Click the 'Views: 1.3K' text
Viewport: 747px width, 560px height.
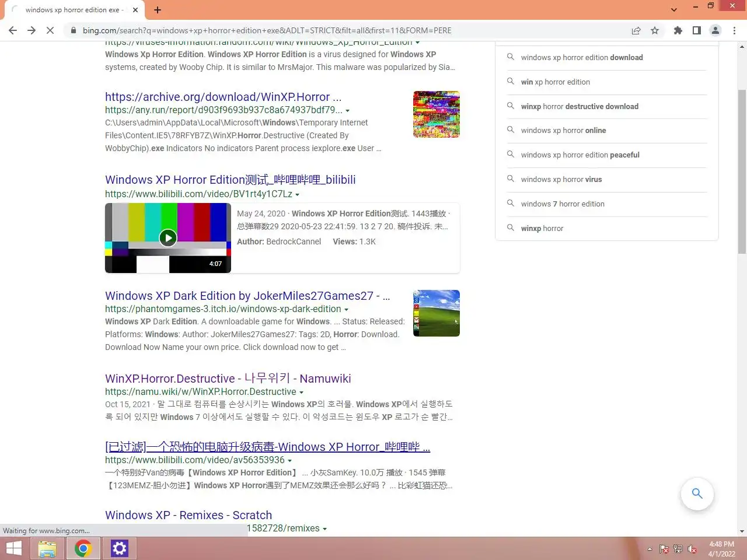pos(354,242)
